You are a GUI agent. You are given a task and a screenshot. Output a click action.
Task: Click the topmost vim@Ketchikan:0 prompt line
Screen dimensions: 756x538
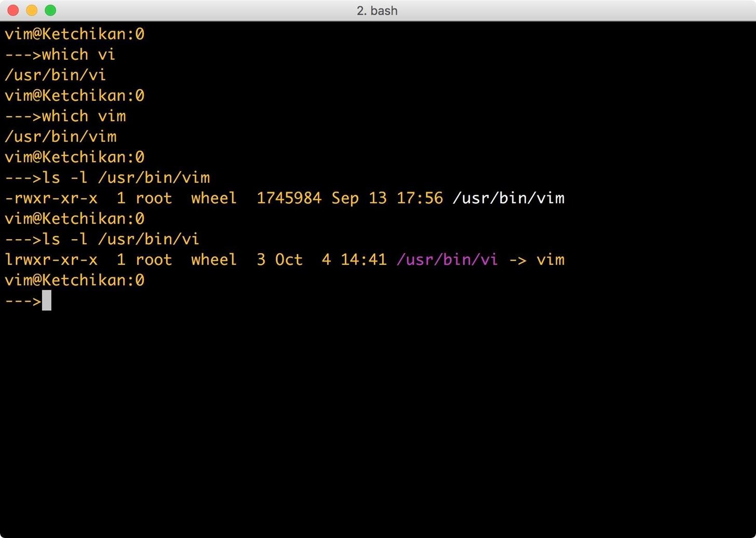[74, 34]
